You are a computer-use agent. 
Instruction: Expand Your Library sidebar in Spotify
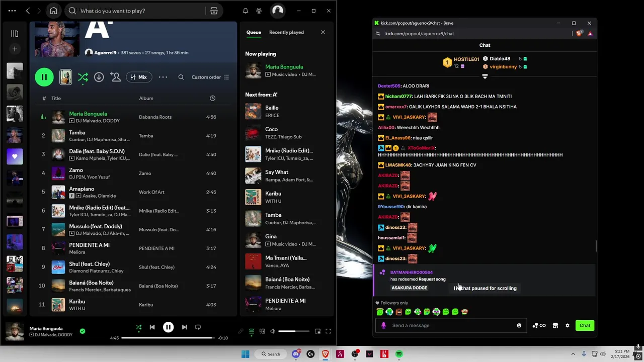coord(15,34)
